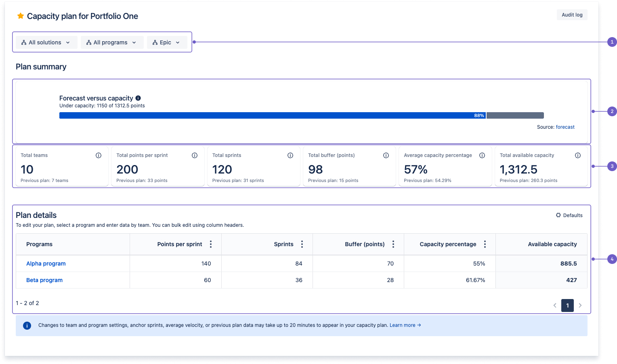Follow the forecast source link
The width and height of the screenshot is (617, 364).
coord(565,127)
